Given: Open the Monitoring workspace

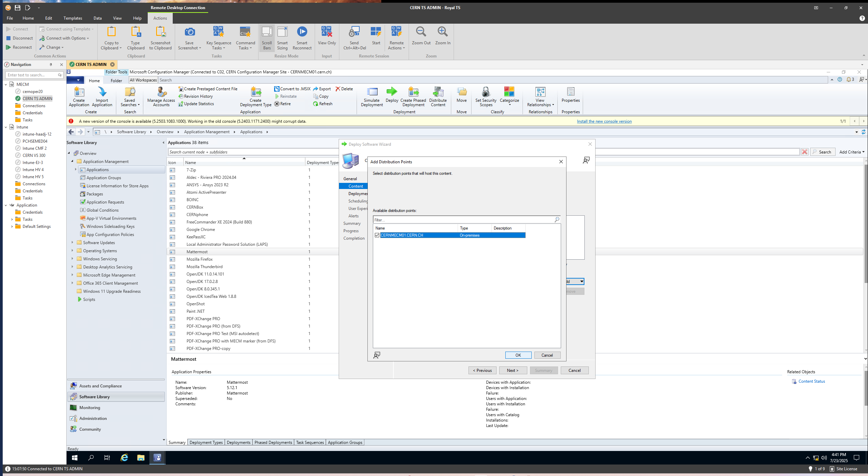Looking at the screenshot, I should pyautogui.click(x=116, y=408).
